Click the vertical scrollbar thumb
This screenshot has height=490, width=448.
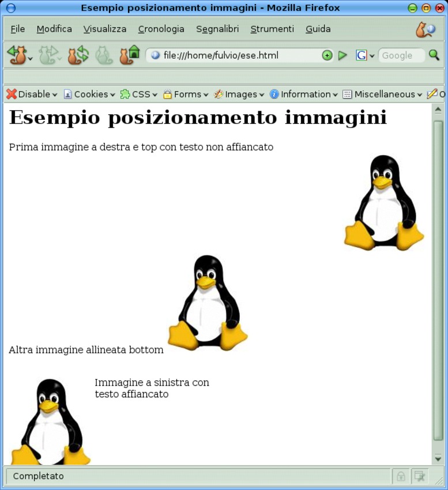438,281
